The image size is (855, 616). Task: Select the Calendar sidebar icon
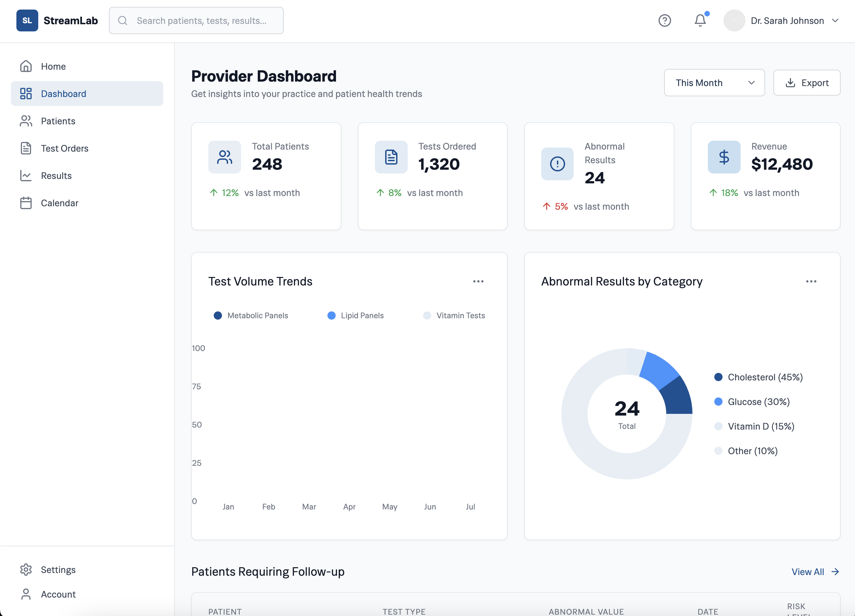[x=26, y=203]
